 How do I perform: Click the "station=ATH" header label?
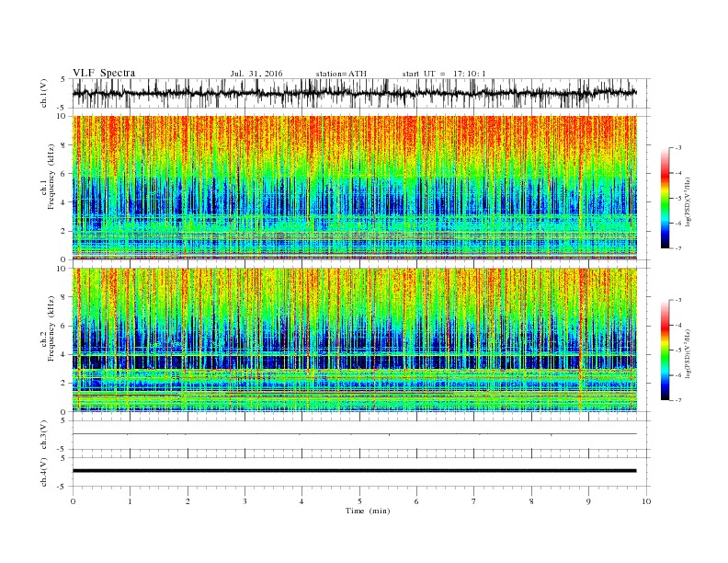pos(341,74)
